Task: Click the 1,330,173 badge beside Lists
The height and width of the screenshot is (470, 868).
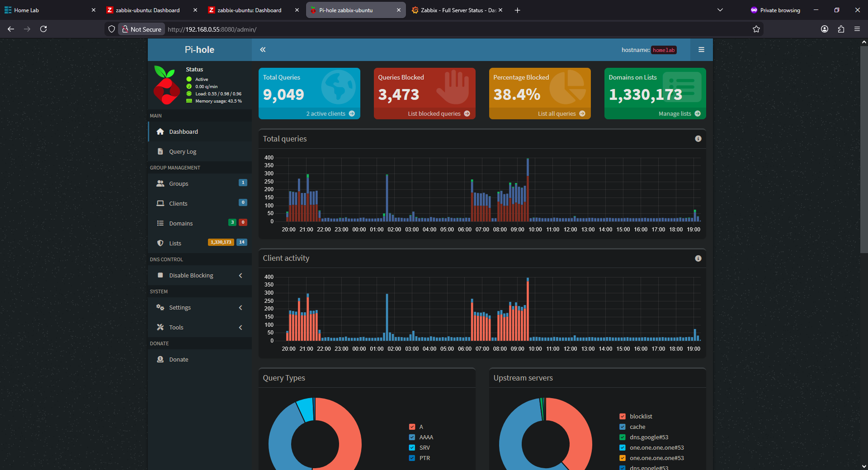Action: point(221,242)
